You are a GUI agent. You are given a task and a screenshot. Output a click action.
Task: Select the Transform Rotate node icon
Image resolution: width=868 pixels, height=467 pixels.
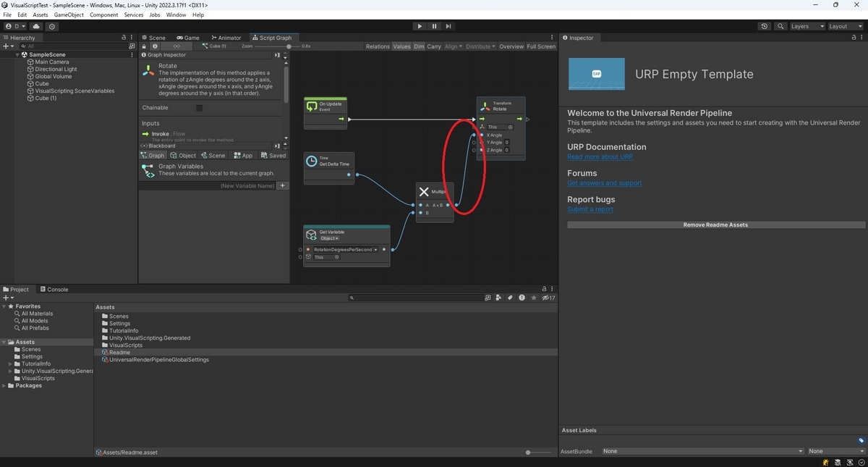(x=485, y=106)
